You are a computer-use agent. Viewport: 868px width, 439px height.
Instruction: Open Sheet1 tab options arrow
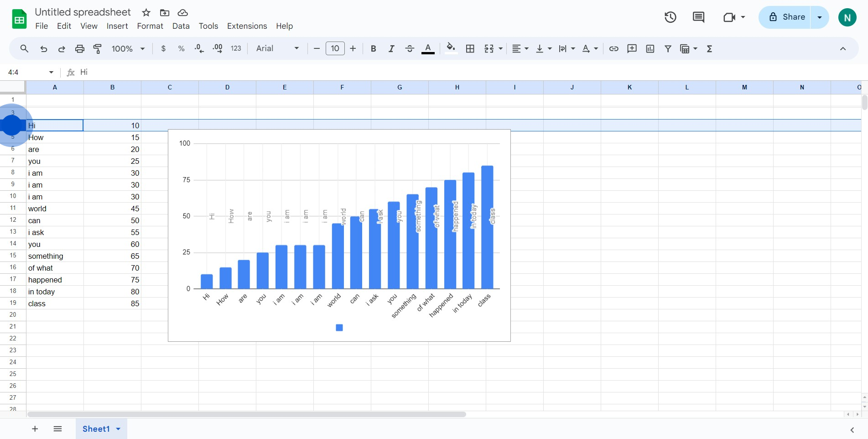pos(119,429)
